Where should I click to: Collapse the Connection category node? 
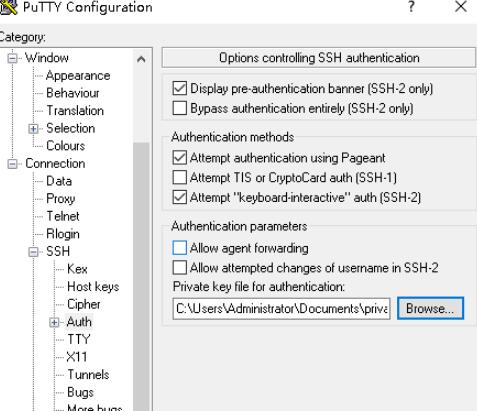pyautogui.click(x=13, y=164)
